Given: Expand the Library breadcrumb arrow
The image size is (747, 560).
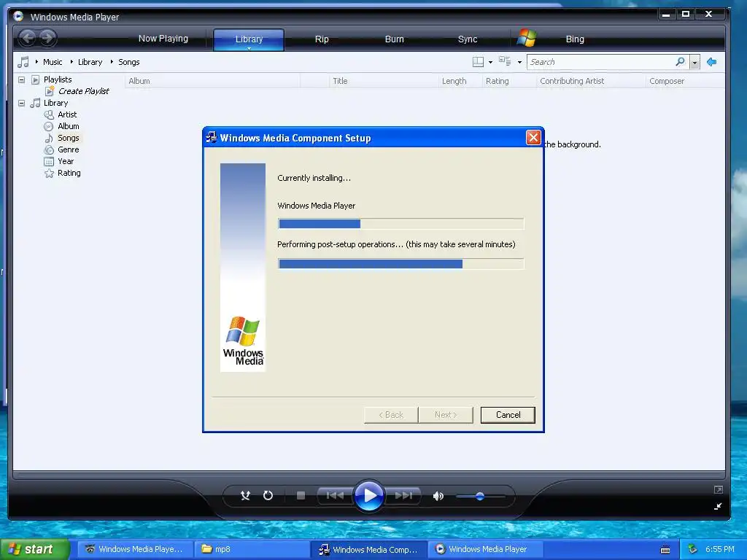Looking at the screenshot, I should (x=71, y=62).
